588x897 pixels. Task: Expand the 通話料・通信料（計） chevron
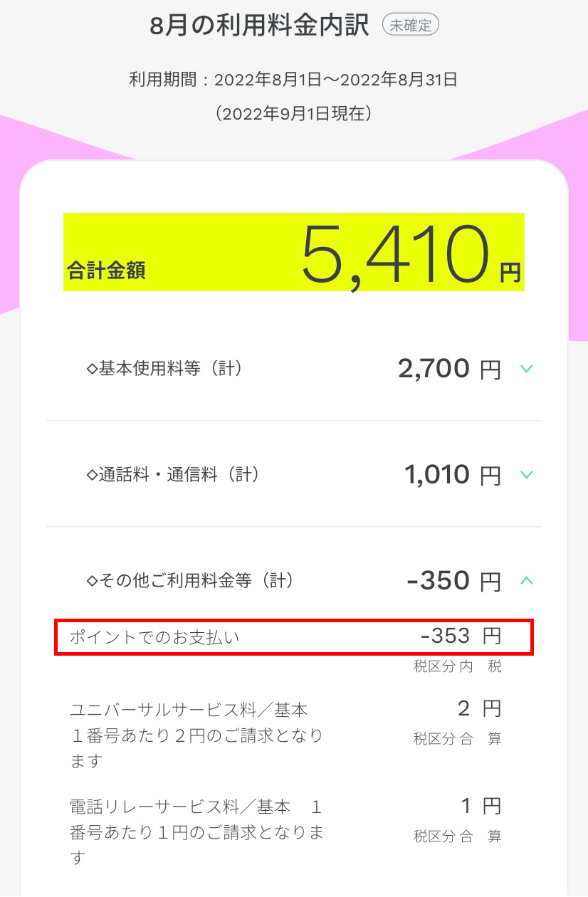526,475
